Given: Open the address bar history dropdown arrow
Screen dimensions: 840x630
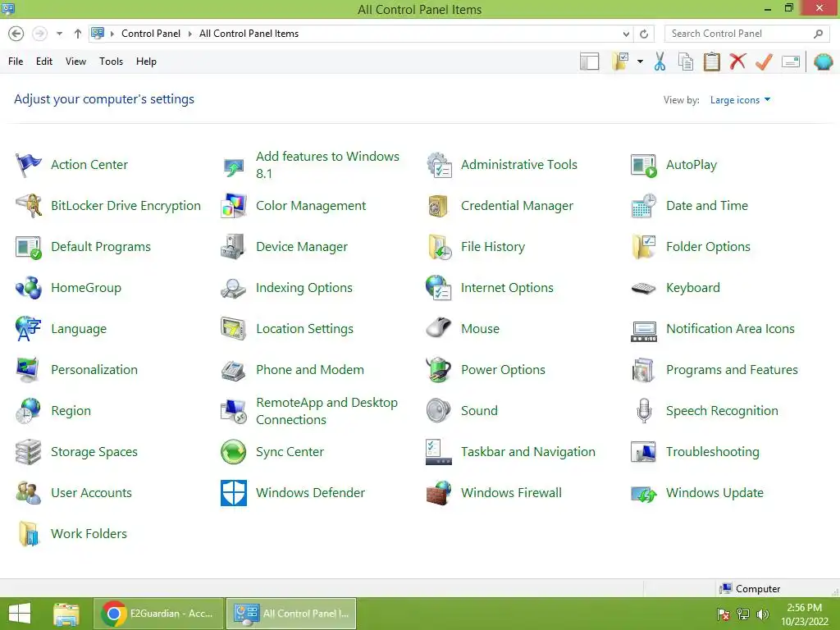Looking at the screenshot, I should (626, 34).
